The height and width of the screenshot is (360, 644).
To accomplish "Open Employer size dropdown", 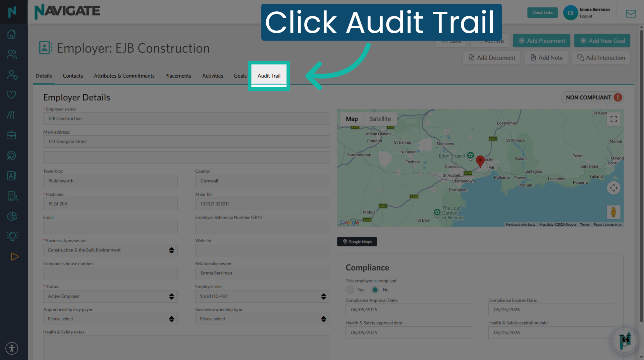I will pos(262,297).
